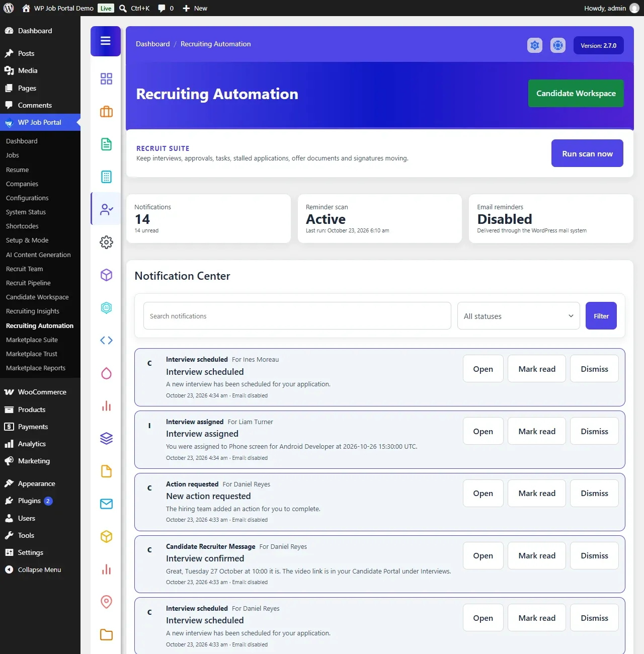Image resolution: width=644 pixels, height=654 pixels.
Task: Open Plugins admin menu
Action: tap(40, 501)
